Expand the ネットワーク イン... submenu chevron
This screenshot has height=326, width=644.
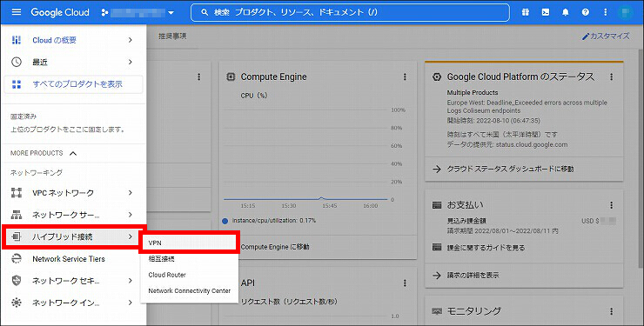coord(131,303)
